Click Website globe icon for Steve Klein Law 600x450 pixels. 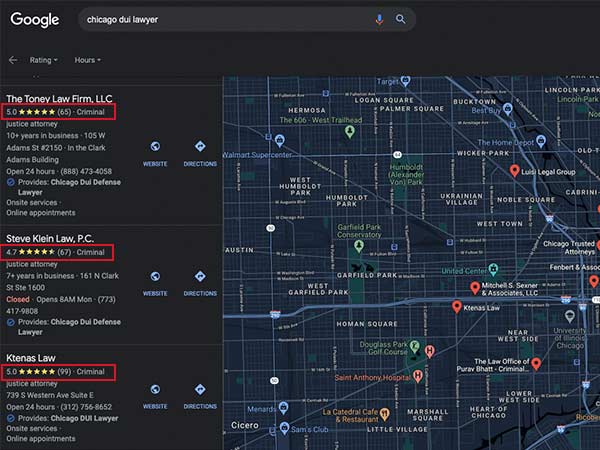click(x=155, y=276)
